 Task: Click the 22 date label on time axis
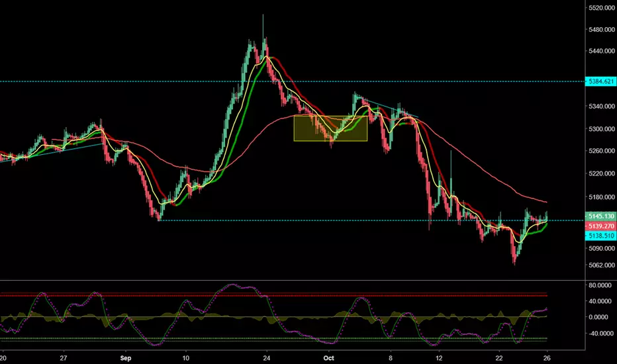coord(499,358)
